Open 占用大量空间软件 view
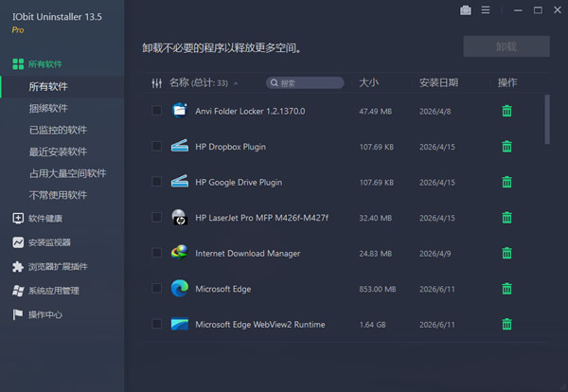 click(68, 173)
